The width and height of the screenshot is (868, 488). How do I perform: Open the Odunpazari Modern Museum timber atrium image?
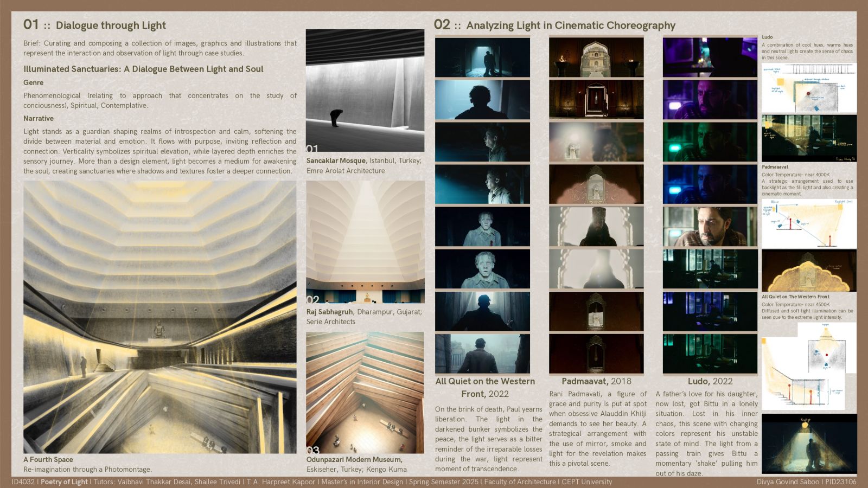coord(365,393)
